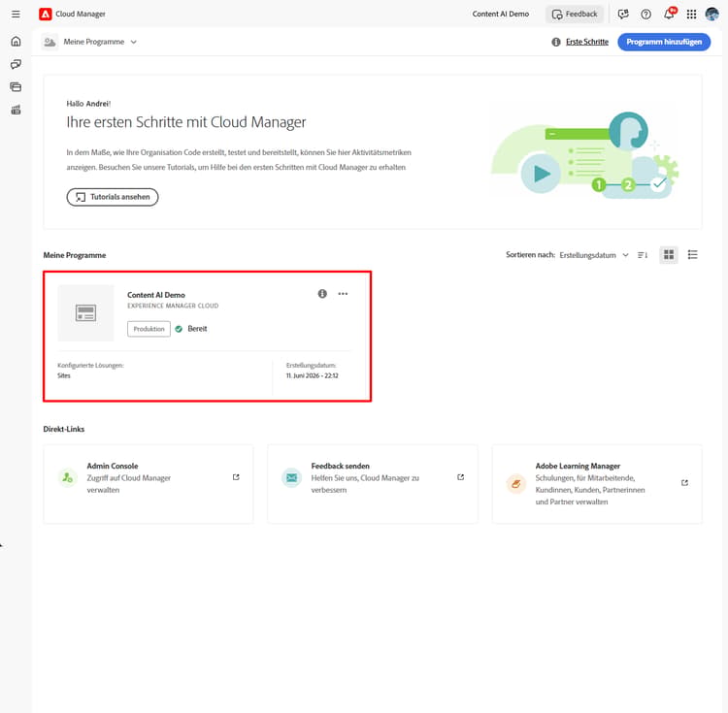The height and width of the screenshot is (713, 728).
Task: Go to Home in the sidebar
Action: tap(16, 42)
